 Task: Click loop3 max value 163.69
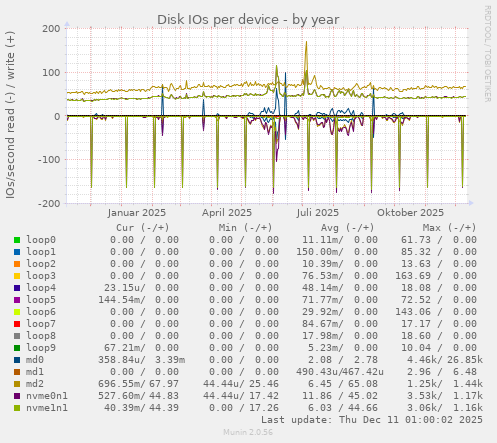pos(413,276)
